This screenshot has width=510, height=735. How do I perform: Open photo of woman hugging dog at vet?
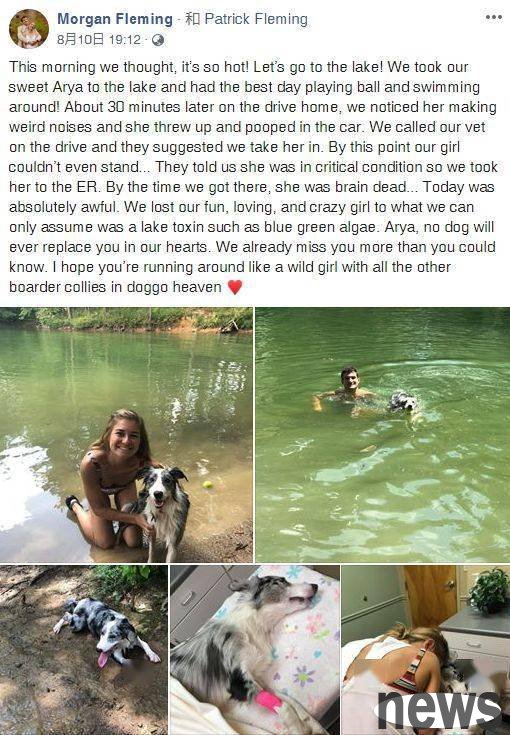[x=426, y=650]
